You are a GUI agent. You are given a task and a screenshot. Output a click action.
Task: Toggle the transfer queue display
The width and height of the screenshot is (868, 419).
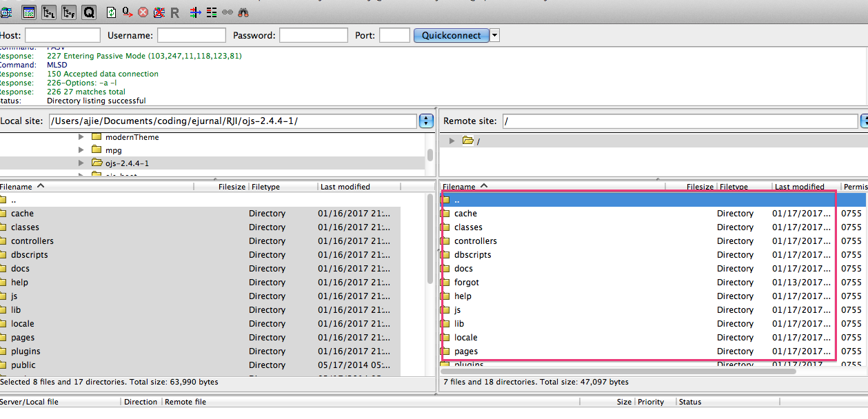(x=89, y=12)
